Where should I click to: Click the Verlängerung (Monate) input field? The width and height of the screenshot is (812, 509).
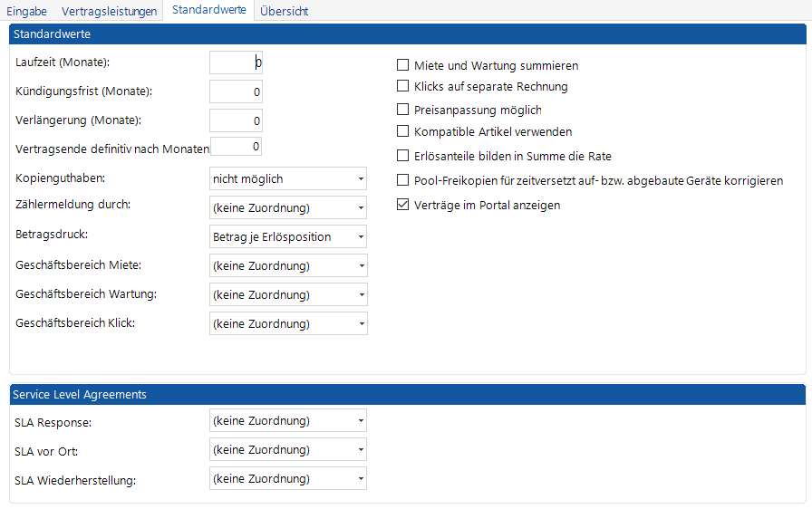(x=236, y=120)
